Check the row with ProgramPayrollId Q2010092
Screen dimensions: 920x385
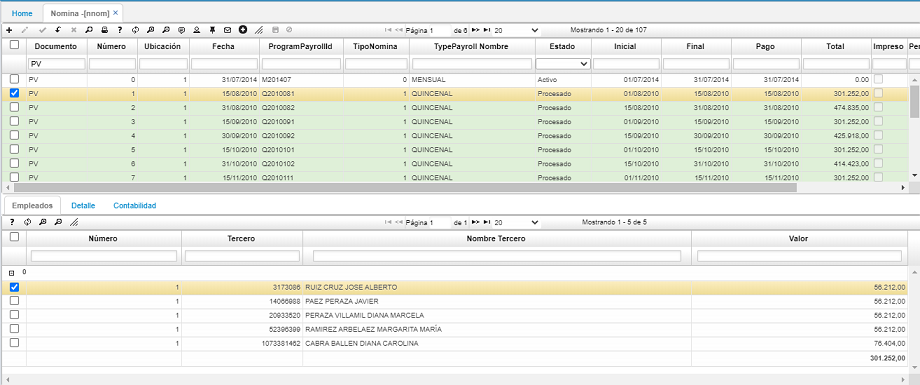point(14,135)
